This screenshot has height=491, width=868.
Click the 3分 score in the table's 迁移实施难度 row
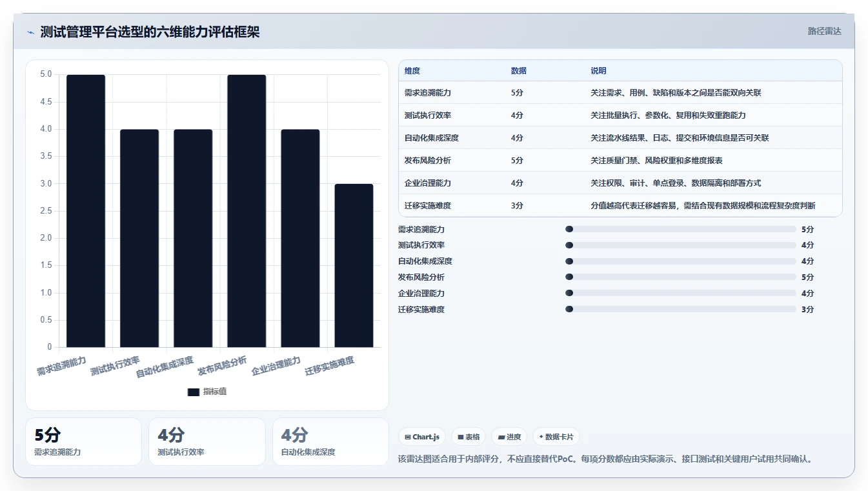pos(517,206)
